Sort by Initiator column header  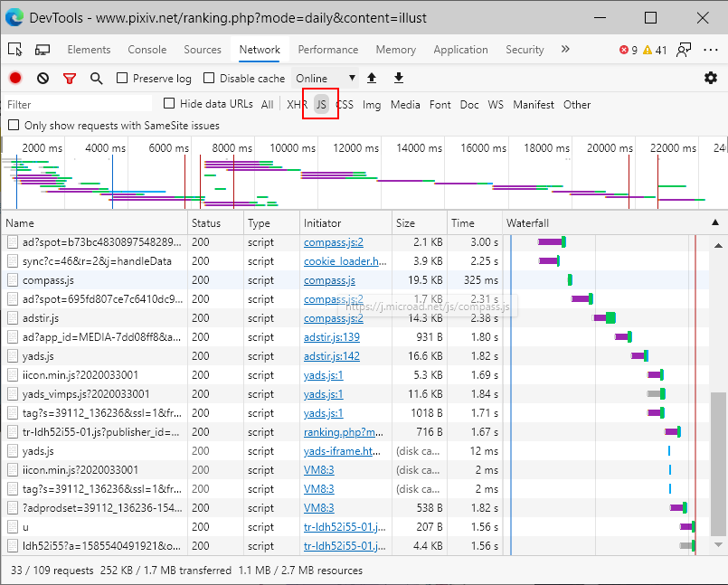(x=345, y=222)
